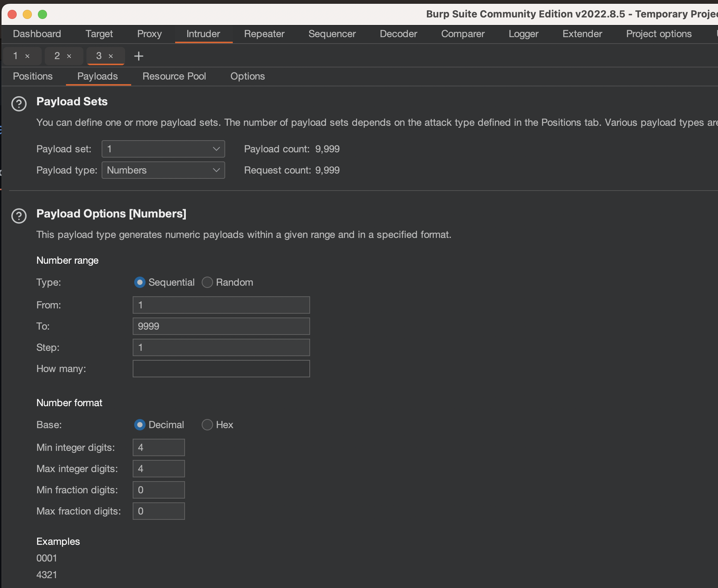Viewport: 718px width, 588px height.
Task: Select Intruder attack tab 1
Action: pos(16,56)
